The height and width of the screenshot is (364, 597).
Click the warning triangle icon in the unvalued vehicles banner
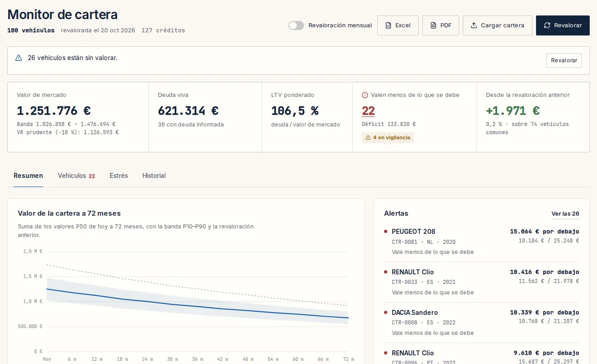(x=19, y=58)
